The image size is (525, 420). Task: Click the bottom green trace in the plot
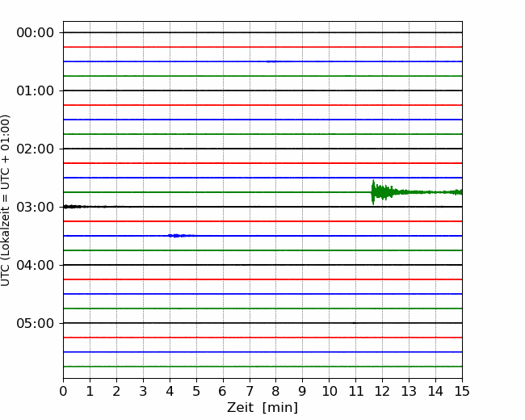coord(262,367)
